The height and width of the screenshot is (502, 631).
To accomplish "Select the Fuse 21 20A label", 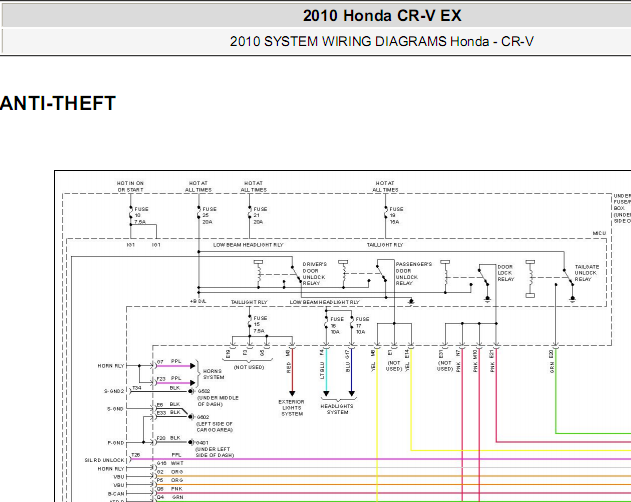I will [260, 215].
